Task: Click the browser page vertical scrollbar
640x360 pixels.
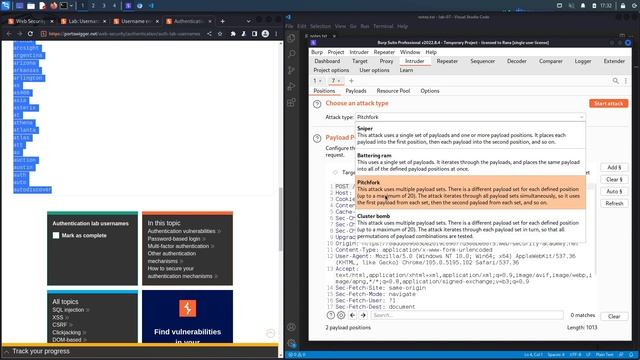Action: coord(280,220)
